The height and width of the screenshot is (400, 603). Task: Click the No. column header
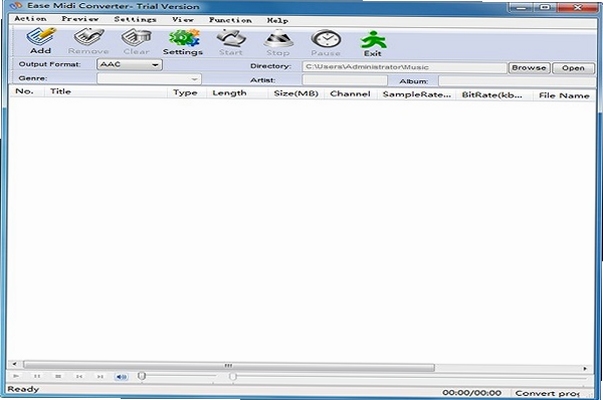pyautogui.click(x=24, y=91)
